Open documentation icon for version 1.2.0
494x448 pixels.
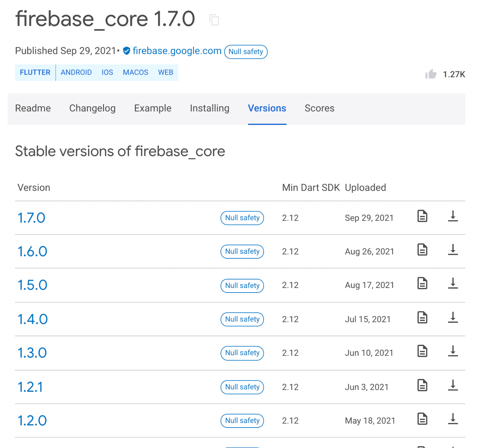coord(422,418)
